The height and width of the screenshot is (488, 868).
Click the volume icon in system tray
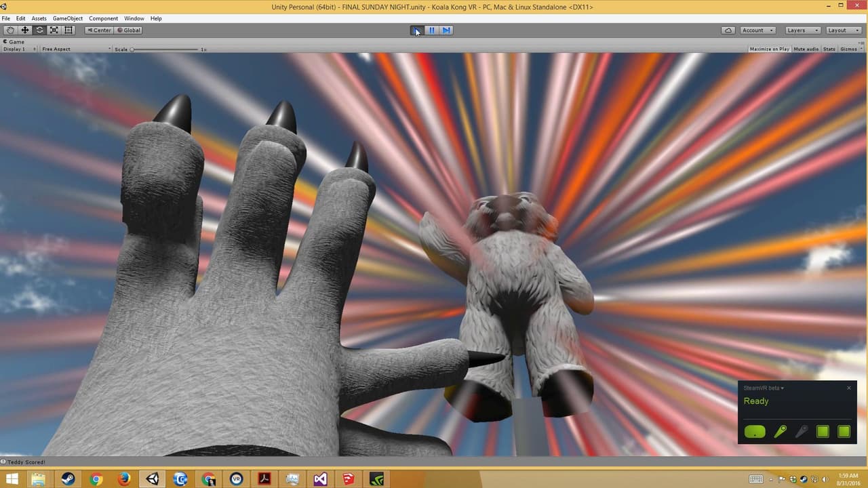[x=825, y=479]
